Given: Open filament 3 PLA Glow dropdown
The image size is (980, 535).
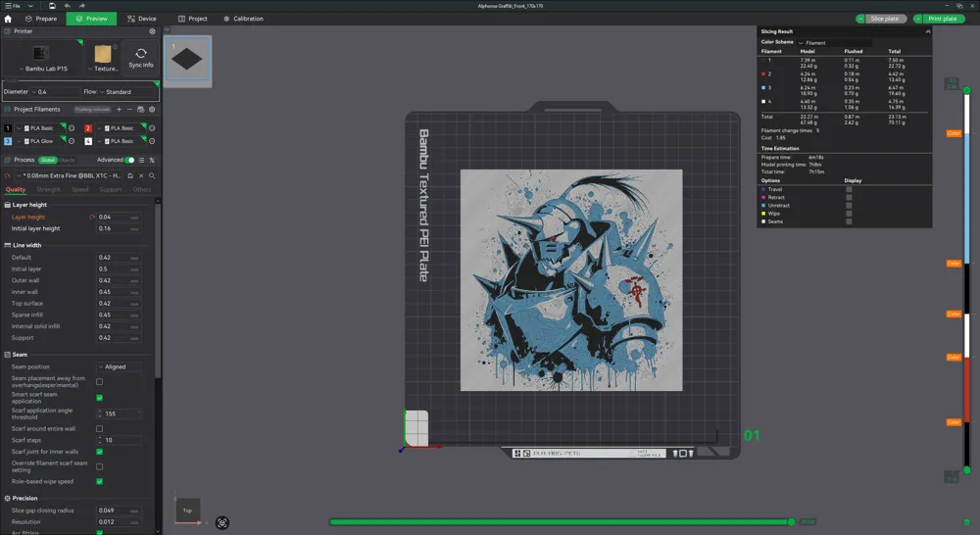Looking at the screenshot, I should [41, 141].
